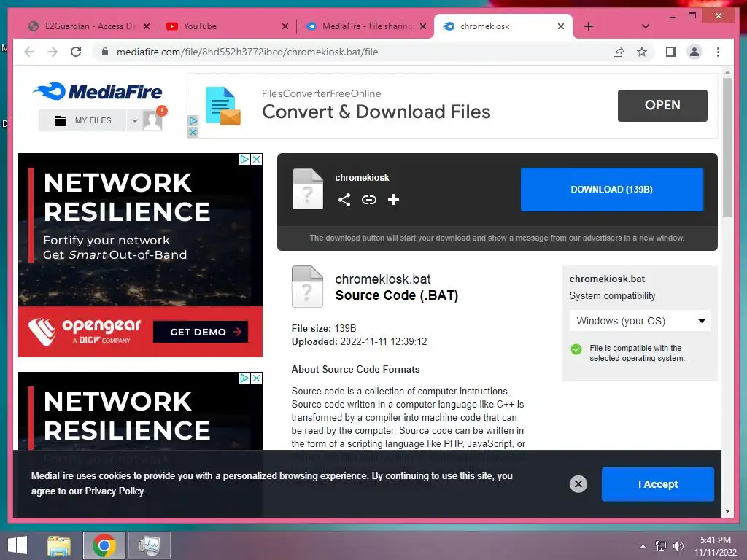
Task: Click the FilesConverterFreeOnline ad icon
Action: 222,106
